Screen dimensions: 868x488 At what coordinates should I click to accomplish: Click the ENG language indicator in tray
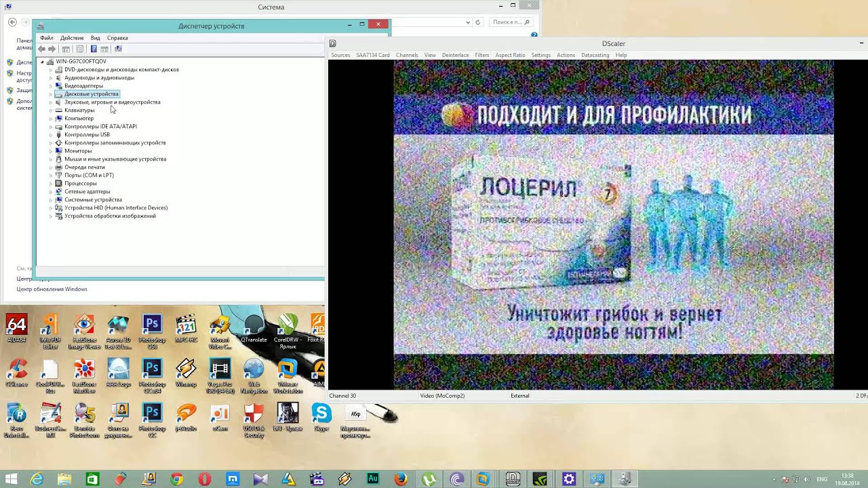tap(822, 479)
